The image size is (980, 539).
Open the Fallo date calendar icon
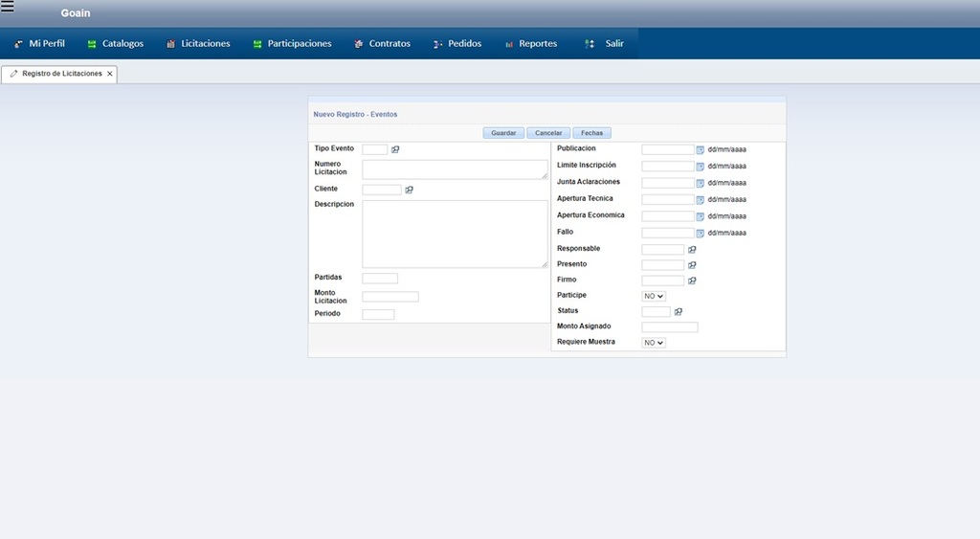pyautogui.click(x=700, y=233)
